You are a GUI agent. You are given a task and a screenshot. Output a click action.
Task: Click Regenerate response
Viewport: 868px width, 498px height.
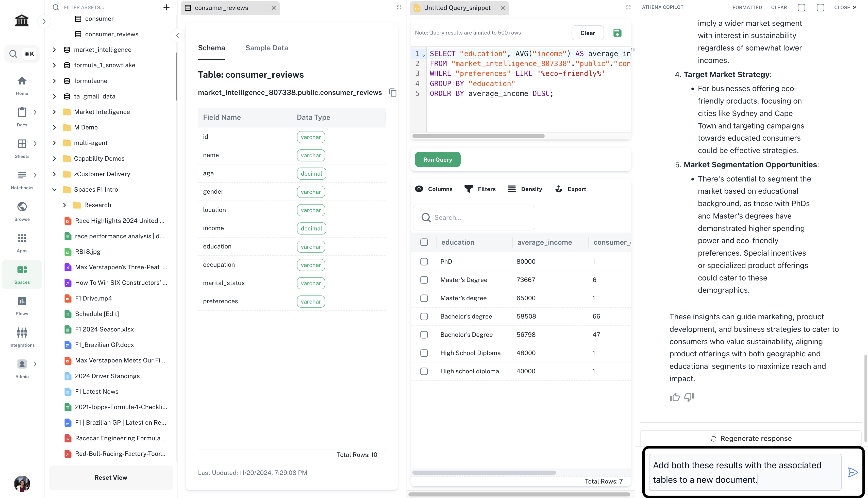click(751, 439)
